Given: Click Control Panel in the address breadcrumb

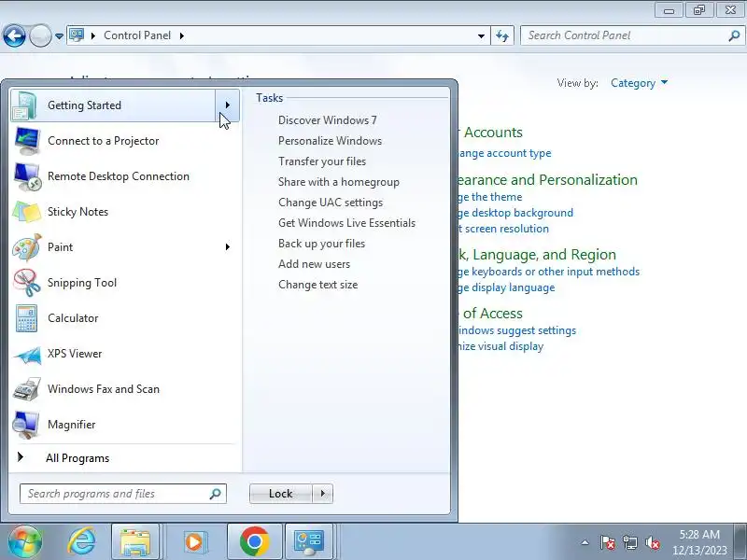Looking at the screenshot, I should coord(137,35).
